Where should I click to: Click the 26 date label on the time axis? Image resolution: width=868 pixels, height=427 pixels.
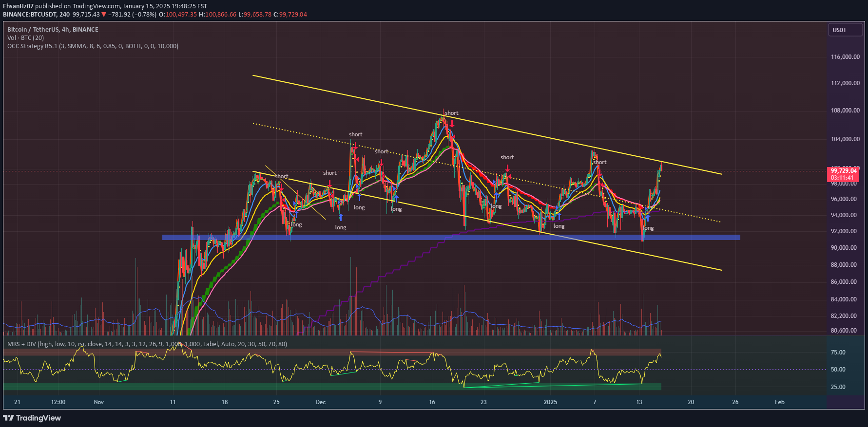pos(735,402)
